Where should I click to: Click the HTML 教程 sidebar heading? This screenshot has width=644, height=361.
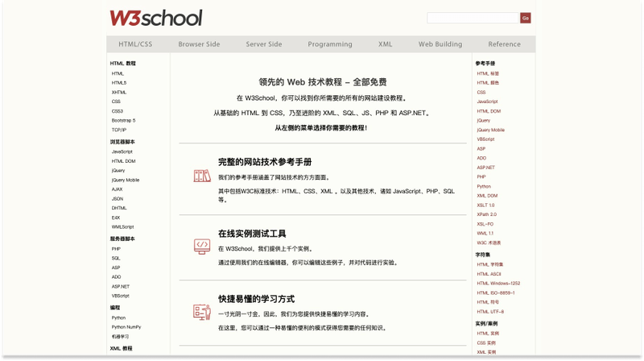click(122, 64)
